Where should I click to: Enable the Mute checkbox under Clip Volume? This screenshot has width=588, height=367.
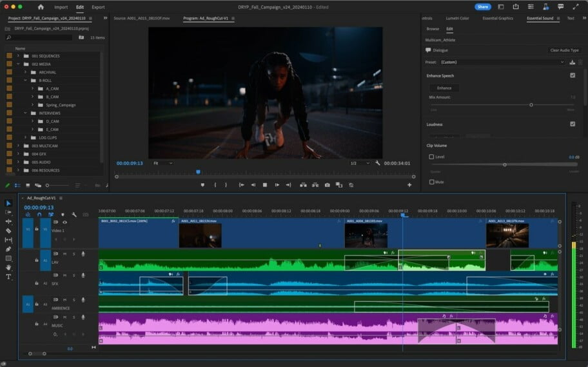pyautogui.click(x=431, y=182)
